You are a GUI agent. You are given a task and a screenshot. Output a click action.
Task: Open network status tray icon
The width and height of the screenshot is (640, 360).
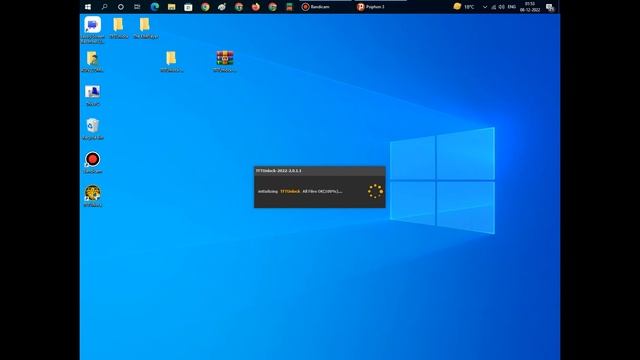tap(493, 7)
